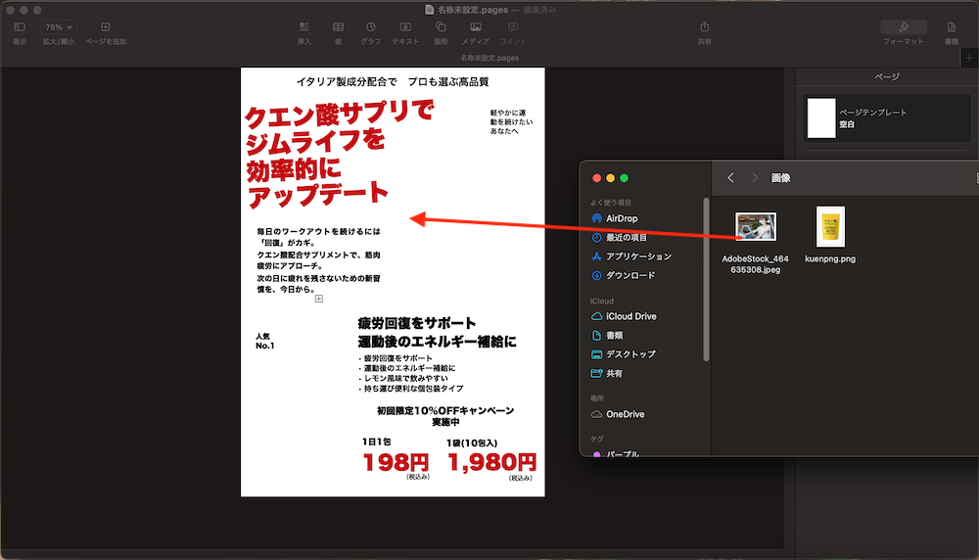This screenshot has width=979, height=560.
Task: Click the ページ panel header
Action: 887,76
